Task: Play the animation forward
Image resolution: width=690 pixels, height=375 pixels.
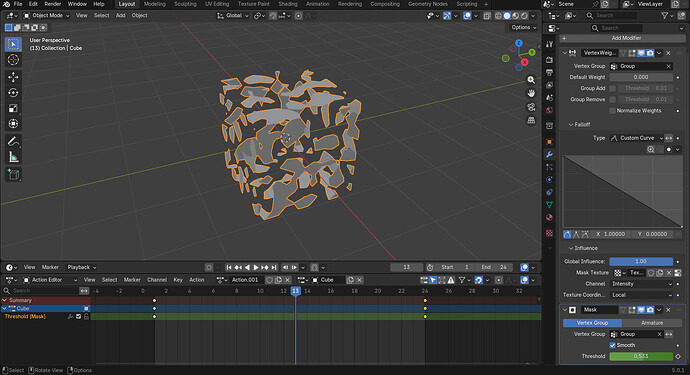Action: point(256,267)
